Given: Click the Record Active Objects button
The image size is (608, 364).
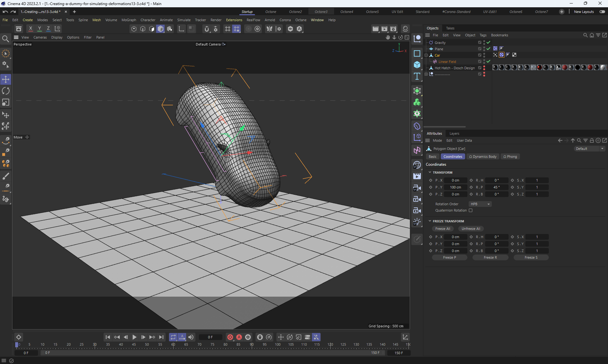Looking at the screenshot, I should pos(230,337).
